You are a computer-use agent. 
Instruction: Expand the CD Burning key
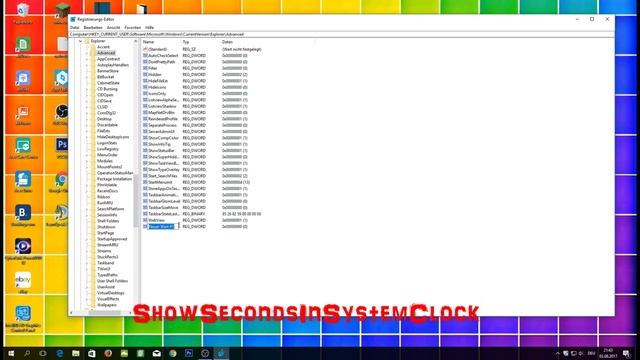(87, 89)
